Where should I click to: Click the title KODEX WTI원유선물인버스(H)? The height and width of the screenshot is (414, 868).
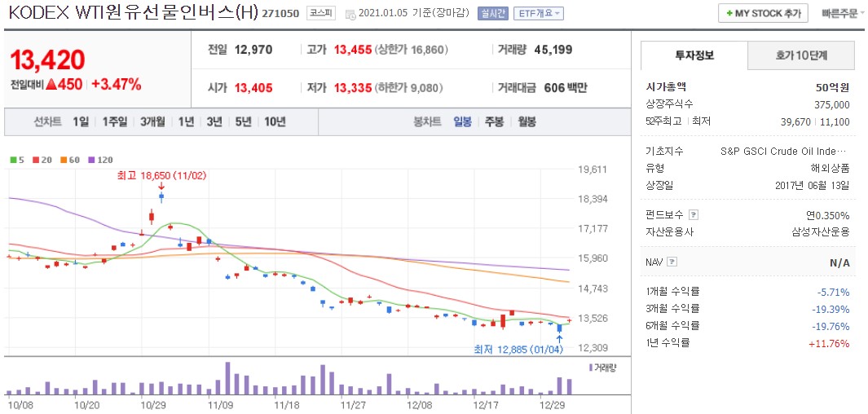click(x=134, y=13)
